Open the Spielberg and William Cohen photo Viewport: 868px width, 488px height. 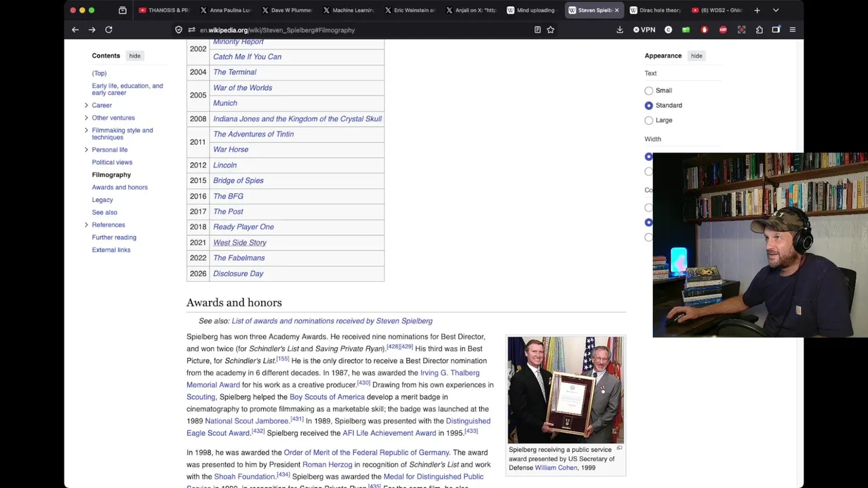pyautogui.click(x=566, y=390)
